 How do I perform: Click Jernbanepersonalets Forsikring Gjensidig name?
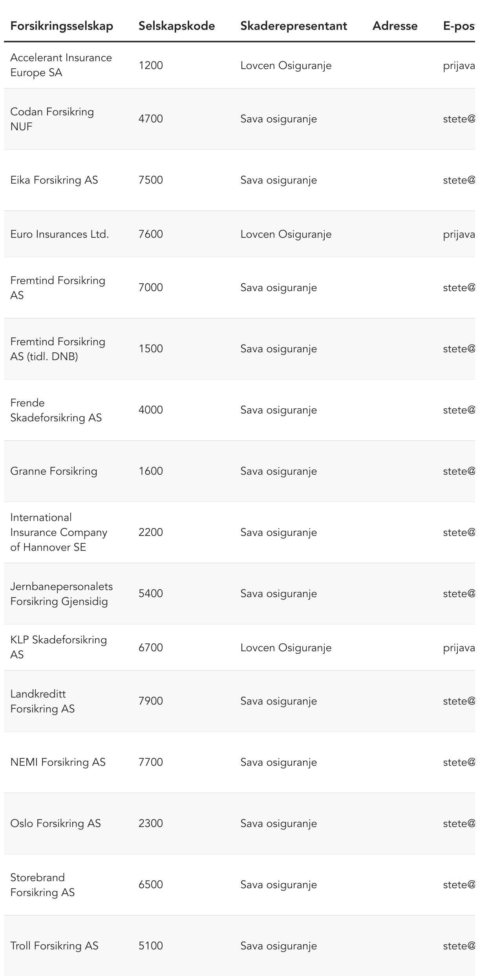pyautogui.click(x=61, y=594)
